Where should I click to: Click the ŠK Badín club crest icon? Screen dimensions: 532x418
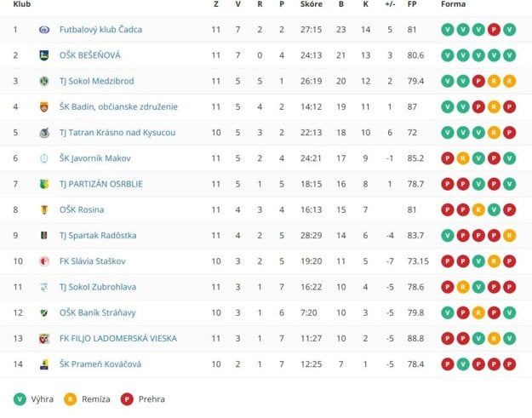(44, 107)
